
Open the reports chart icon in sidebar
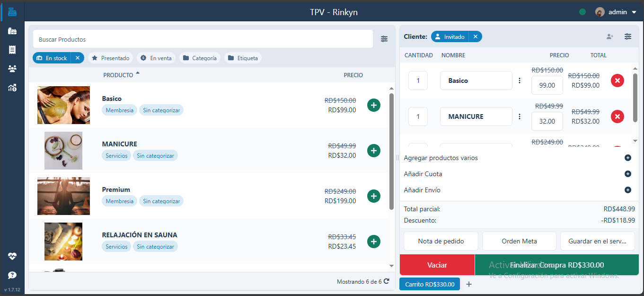(12, 88)
